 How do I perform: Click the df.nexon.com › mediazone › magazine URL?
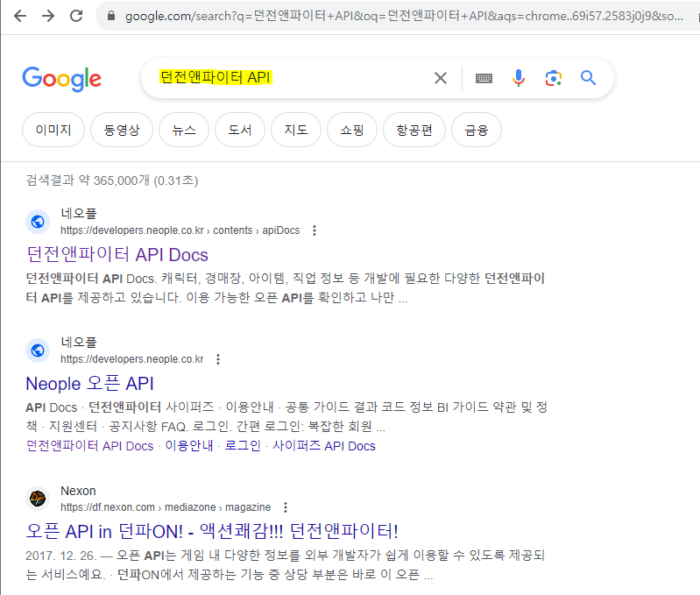166,507
